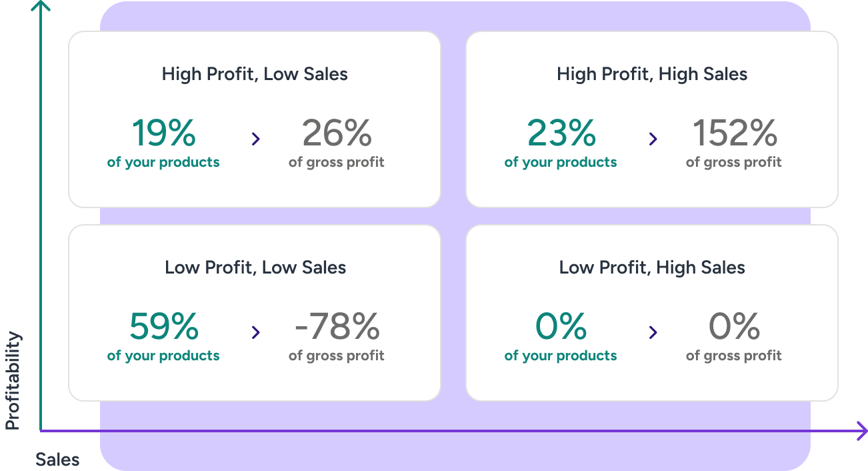The width and height of the screenshot is (868, 471).
Task: Select the High Profit, Low Sales heading
Action: (255, 74)
